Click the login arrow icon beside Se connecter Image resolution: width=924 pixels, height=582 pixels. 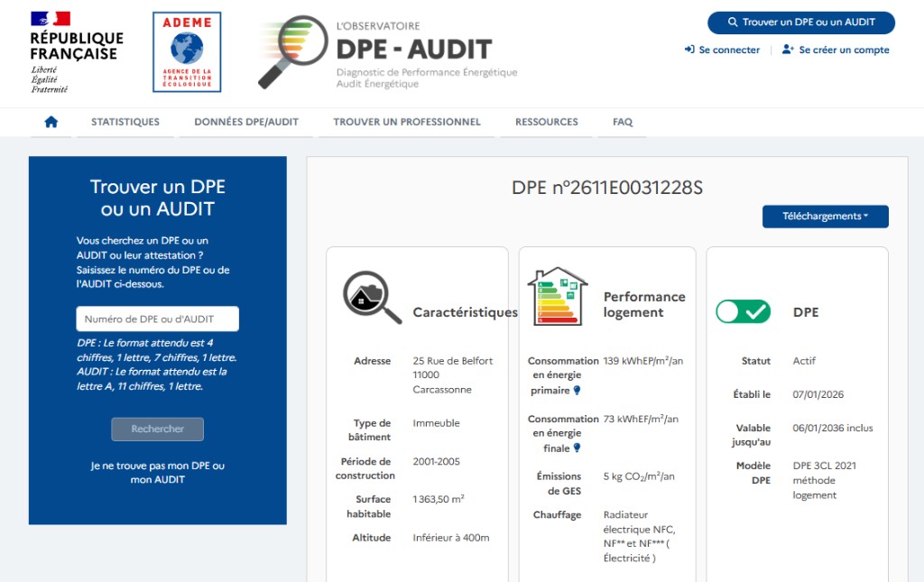pos(688,50)
